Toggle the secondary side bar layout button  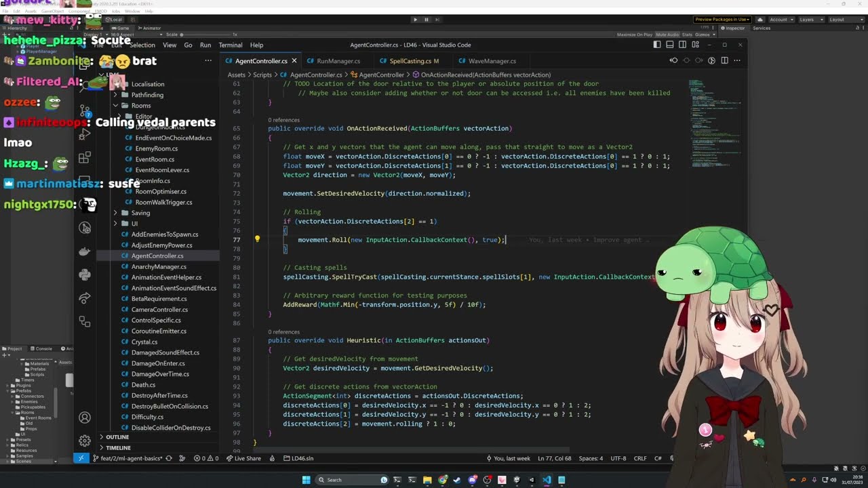(x=682, y=45)
